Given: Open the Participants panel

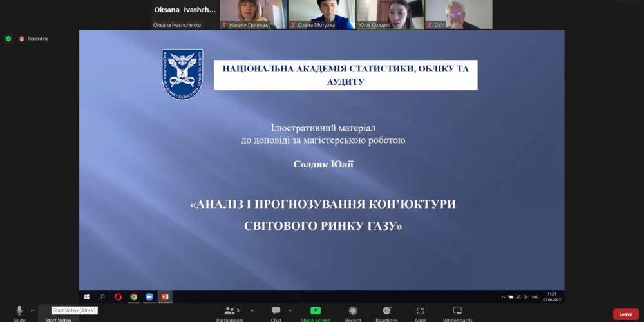Looking at the screenshot, I should point(229,312).
